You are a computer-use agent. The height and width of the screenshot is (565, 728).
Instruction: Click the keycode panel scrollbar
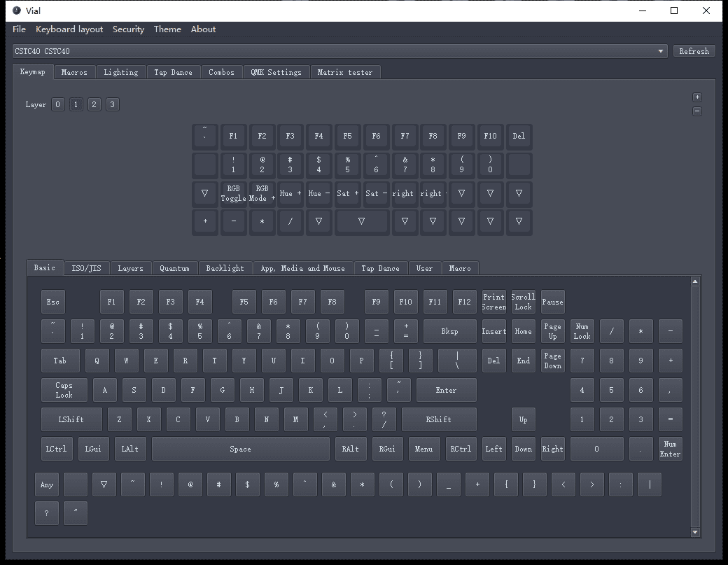click(694, 406)
